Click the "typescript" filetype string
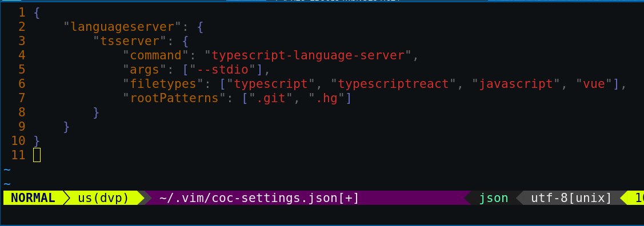Screen dimensions: 644x226 (x=271, y=84)
